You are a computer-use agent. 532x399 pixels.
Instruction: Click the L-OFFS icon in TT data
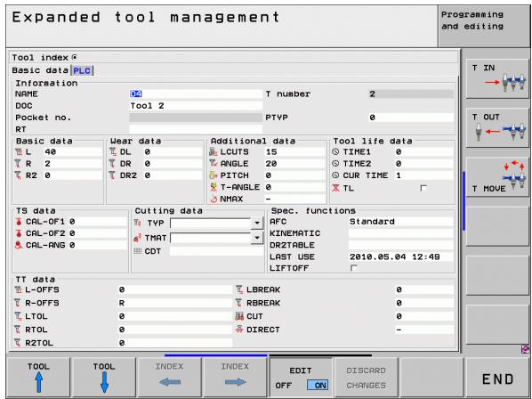click(19, 289)
